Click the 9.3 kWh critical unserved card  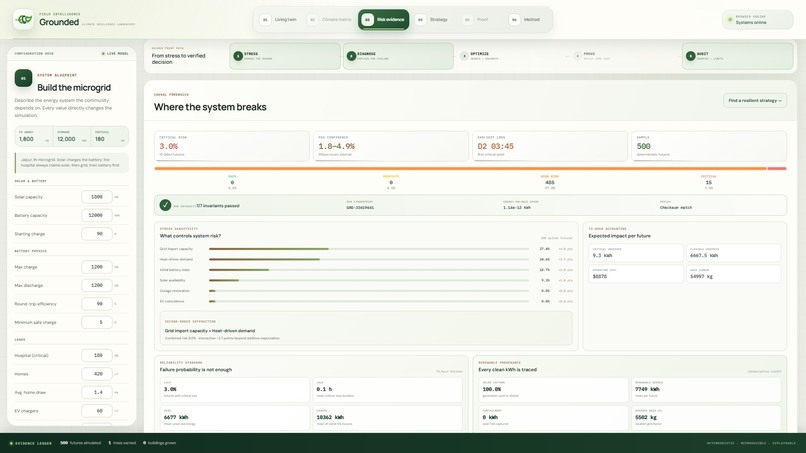(x=636, y=253)
